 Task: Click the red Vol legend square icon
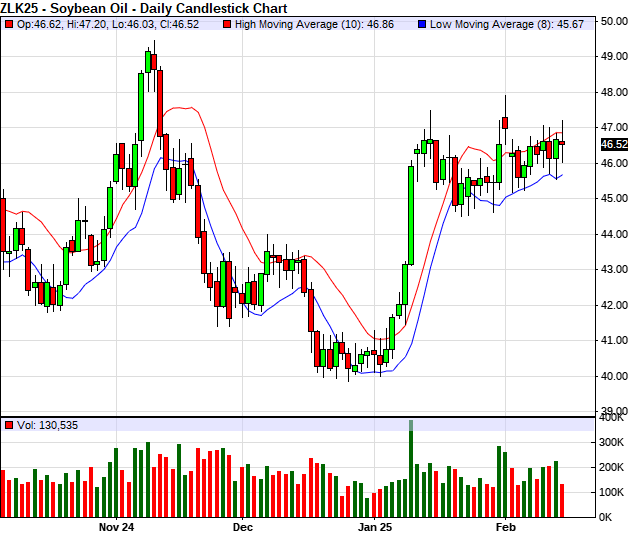[x=8, y=425]
